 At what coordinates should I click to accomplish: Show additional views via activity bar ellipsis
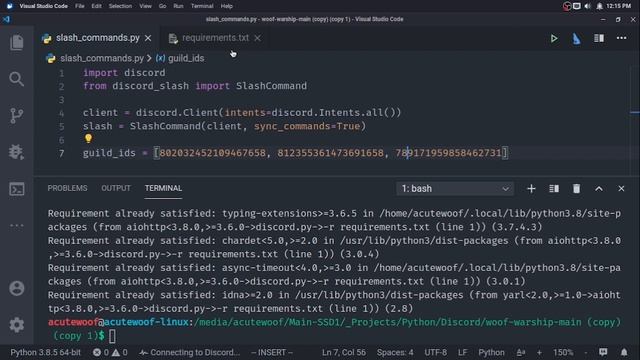[17, 225]
